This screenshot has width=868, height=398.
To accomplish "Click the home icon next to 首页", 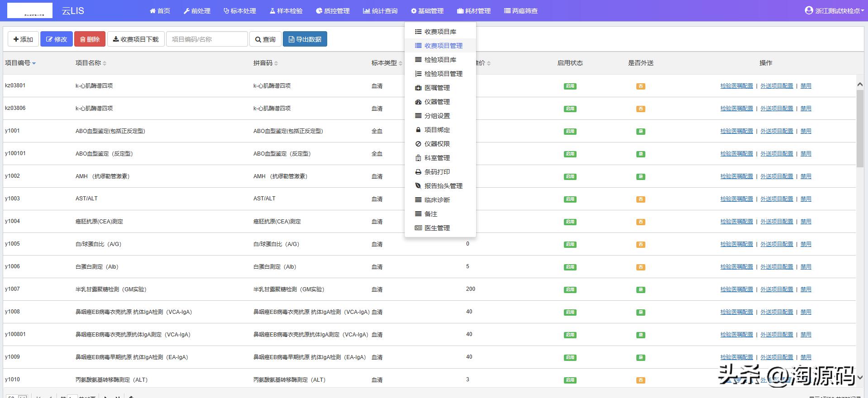I will click(153, 11).
